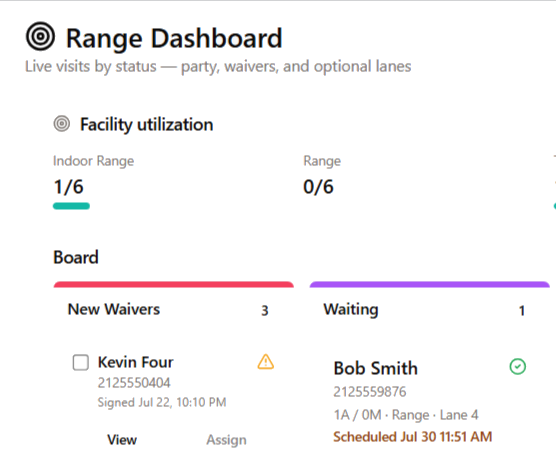The height and width of the screenshot is (465, 556).
Task: Click the Scheduled Jul 30 11:51 AM text
Action: click(x=413, y=437)
